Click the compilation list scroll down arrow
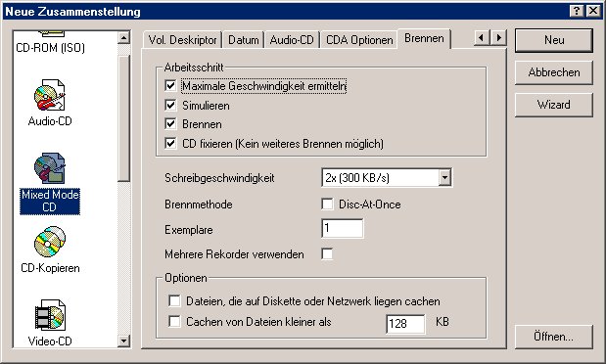The width and height of the screenshot is (606, 364). pyautogui.click(x=123, y=341)
